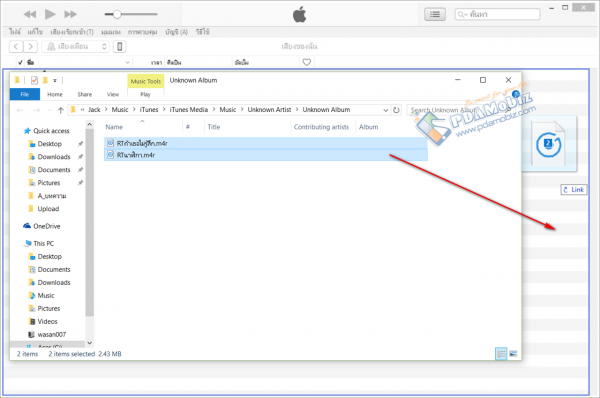The height and width of the screenshot is (398, 600).
Task: Click the Explorer up-one-level arrow
Action: click(x=60, y=110)
